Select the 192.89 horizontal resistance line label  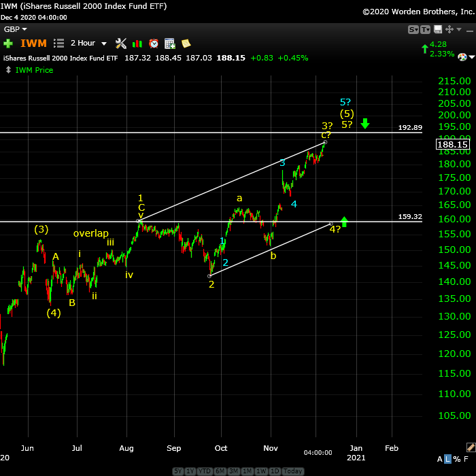tap(410, 128)
